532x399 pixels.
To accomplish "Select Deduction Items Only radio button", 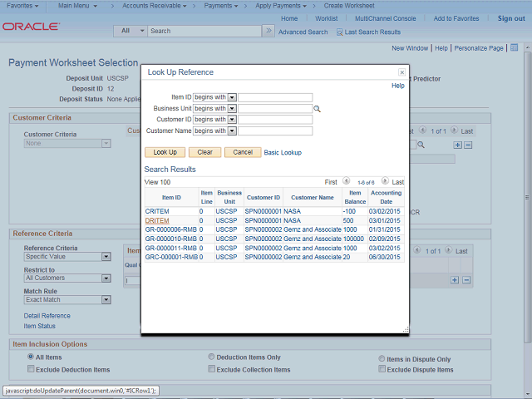I will pyautogui.click(x=211, y=357).
